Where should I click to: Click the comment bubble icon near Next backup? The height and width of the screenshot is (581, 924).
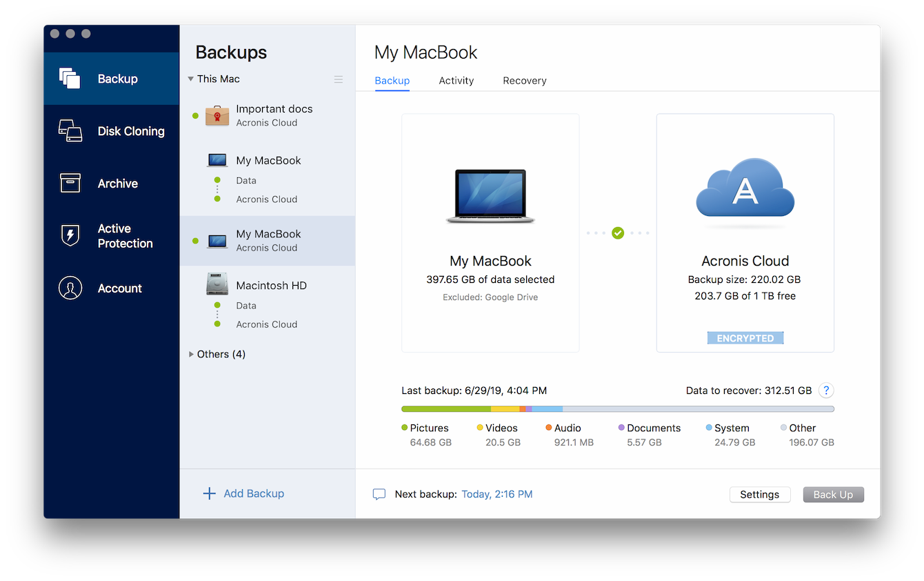(379, 495)
